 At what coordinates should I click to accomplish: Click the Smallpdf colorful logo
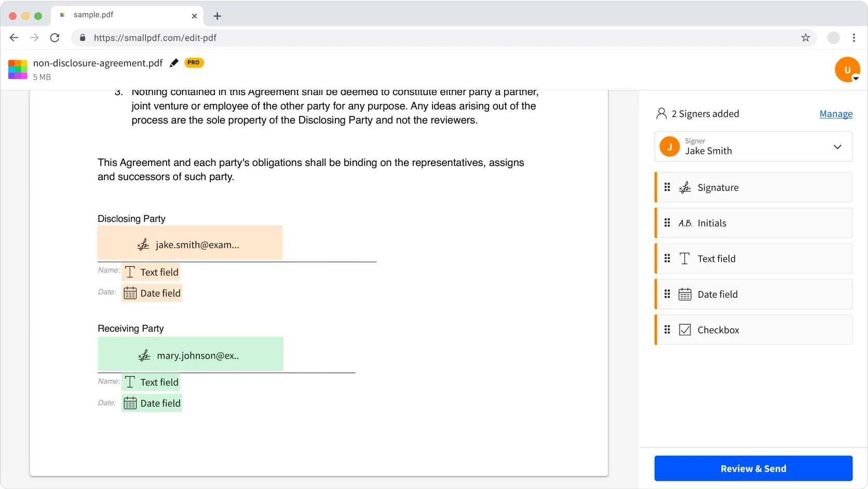point(18,69)
